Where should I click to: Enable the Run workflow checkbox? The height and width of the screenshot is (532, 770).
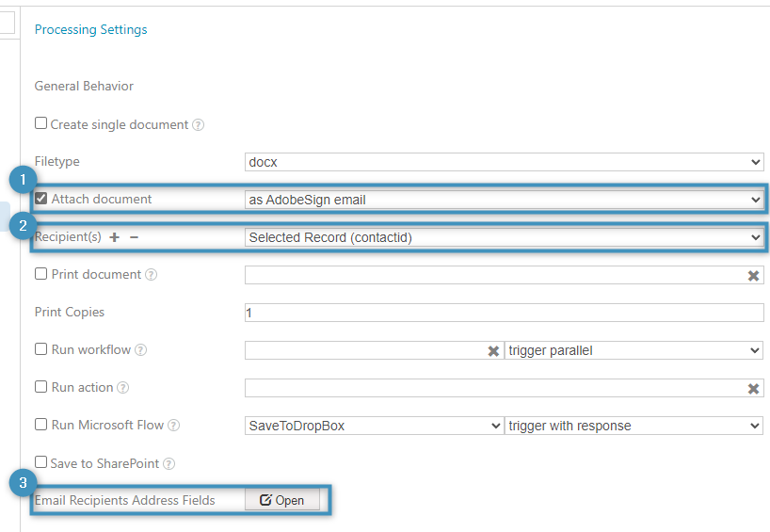coord(40,348)
